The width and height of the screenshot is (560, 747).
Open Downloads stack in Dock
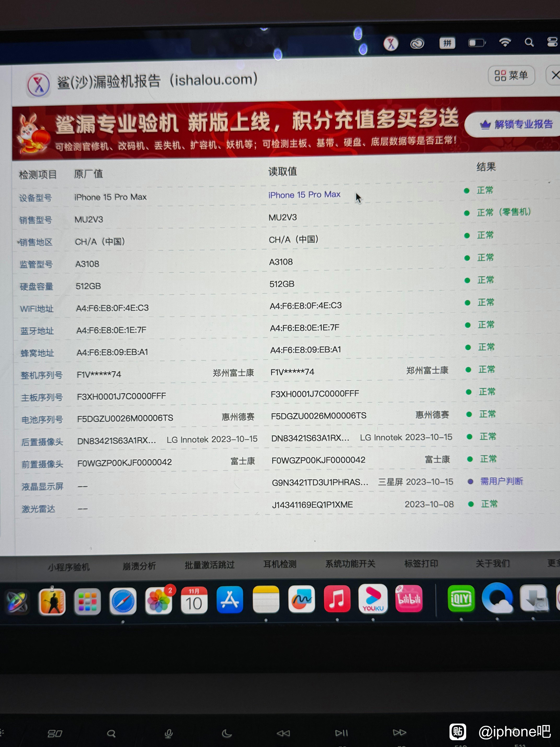(534, 598)
